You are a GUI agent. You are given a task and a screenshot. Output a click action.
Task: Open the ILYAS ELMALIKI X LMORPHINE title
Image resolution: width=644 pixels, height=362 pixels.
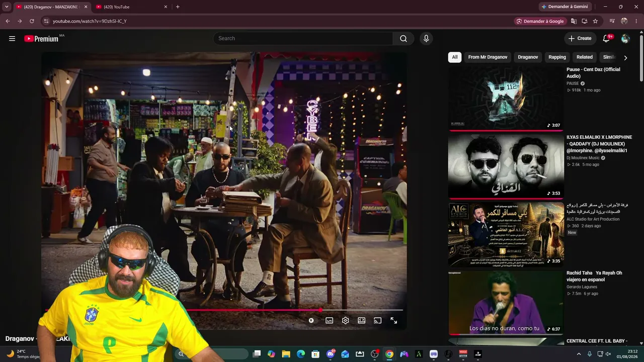pos(599,144)
